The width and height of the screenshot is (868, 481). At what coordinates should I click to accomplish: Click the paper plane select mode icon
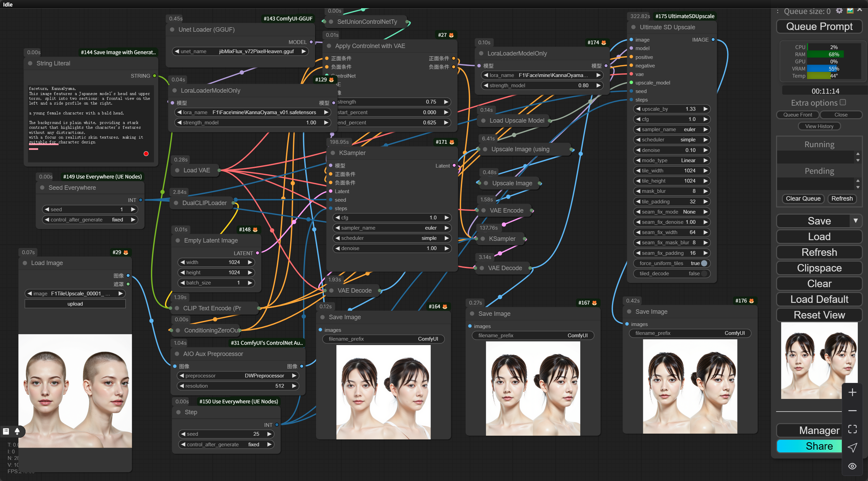(x=852, y=448)
